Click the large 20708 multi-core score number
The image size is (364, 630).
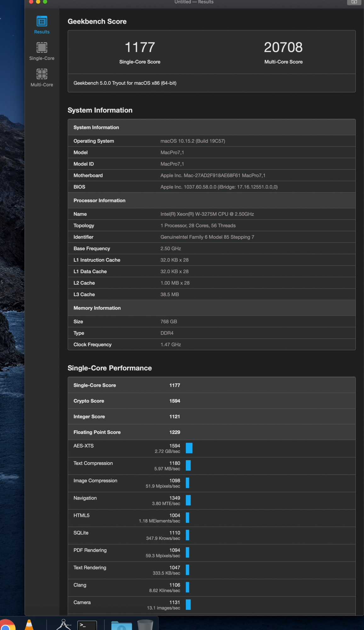[283, 48]
